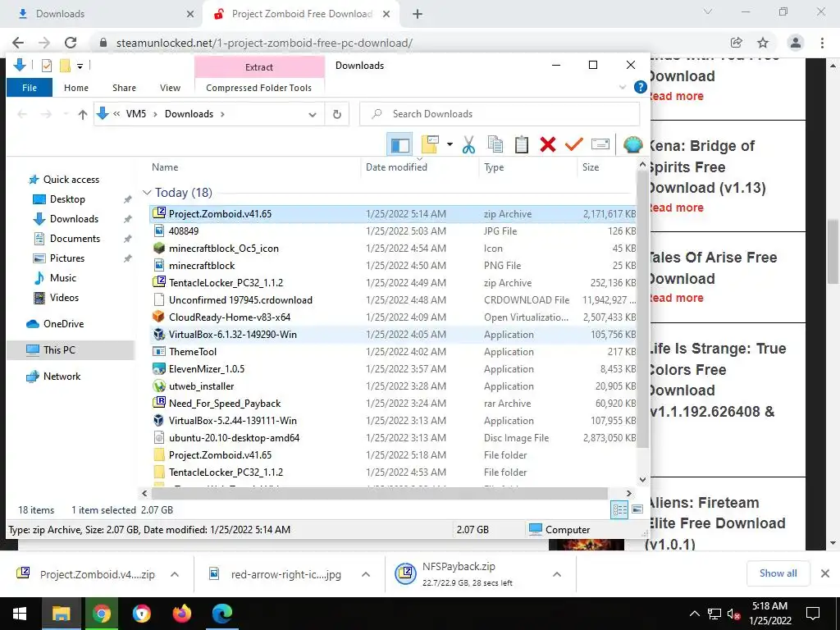Switch to details view layout icon

(x=619, y=509)
